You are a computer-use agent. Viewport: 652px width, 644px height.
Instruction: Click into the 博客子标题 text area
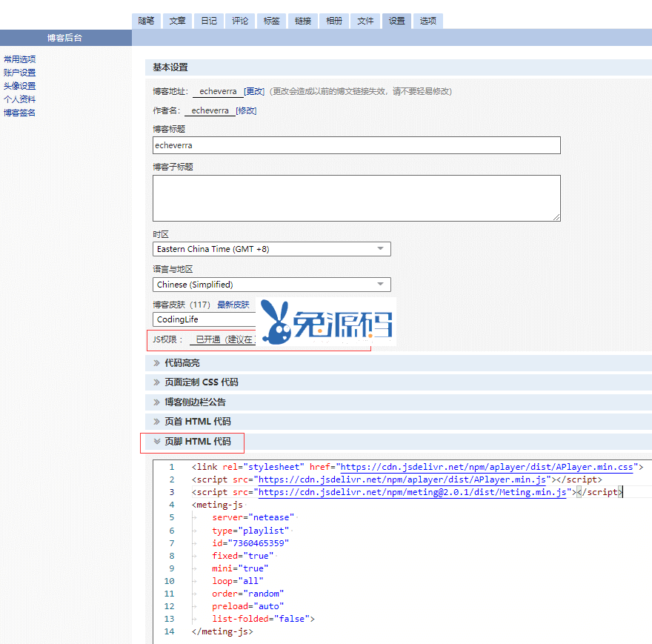356,198
